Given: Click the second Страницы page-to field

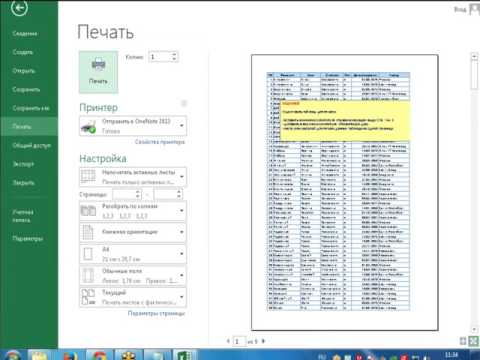Looking at the screenshot, I should (165, 194).
